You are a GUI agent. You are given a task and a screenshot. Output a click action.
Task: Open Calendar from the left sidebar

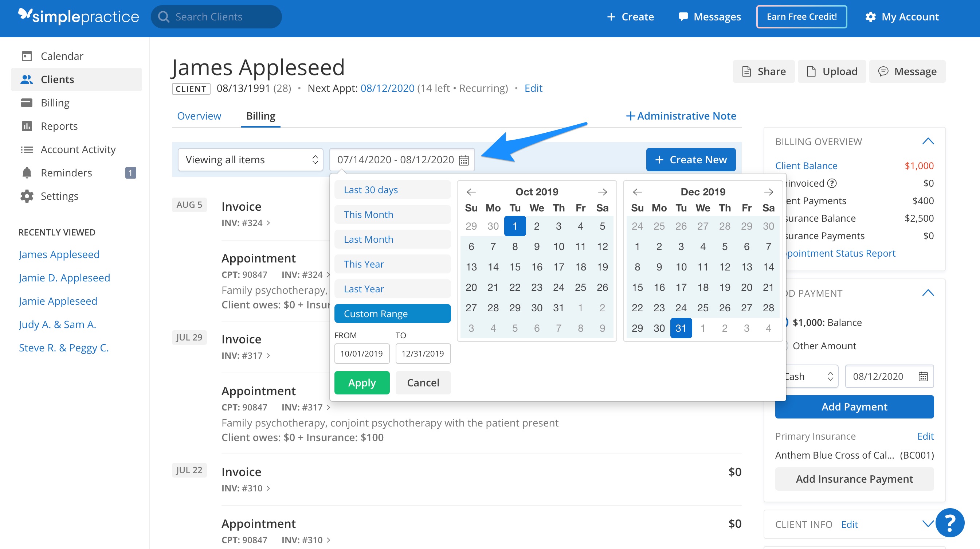(27, 55)
